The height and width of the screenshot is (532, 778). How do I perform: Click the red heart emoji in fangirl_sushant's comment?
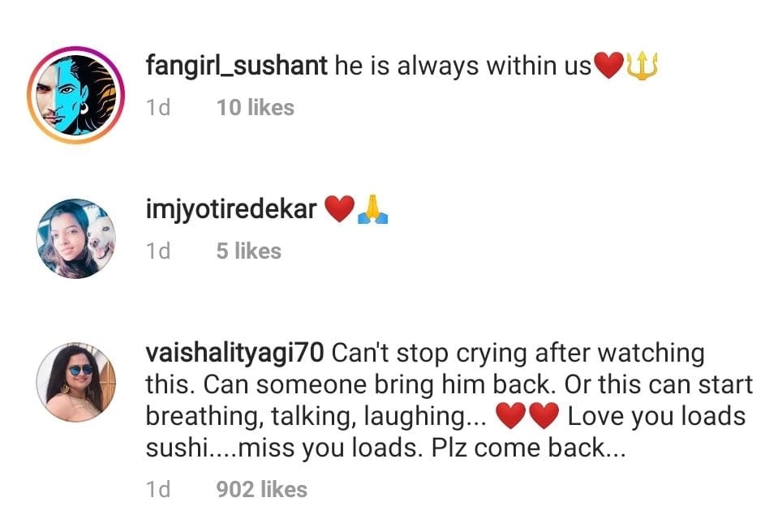coord(608,67)
